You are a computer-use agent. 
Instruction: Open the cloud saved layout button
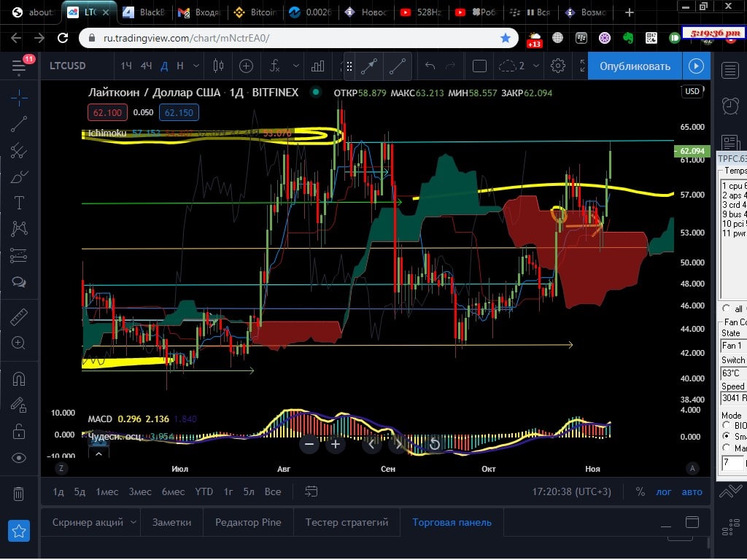click(x=513, y=66)
